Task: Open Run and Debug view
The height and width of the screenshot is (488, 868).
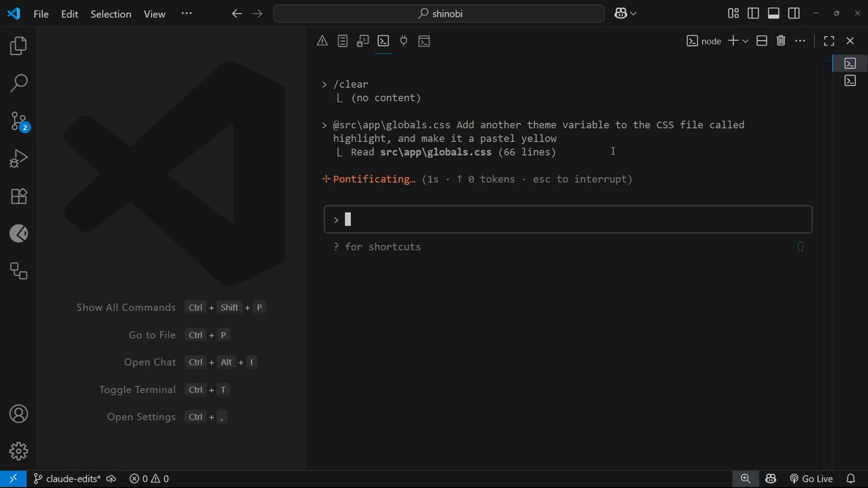Action: [18, 159]
